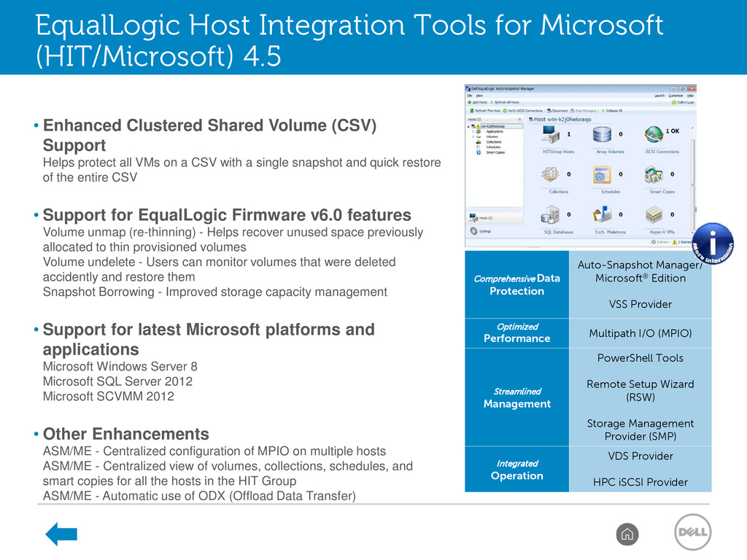
Task: Click the 'Host win-k2j0he6ceqo' dashboard heading
Action: click(x=561, y=120)
